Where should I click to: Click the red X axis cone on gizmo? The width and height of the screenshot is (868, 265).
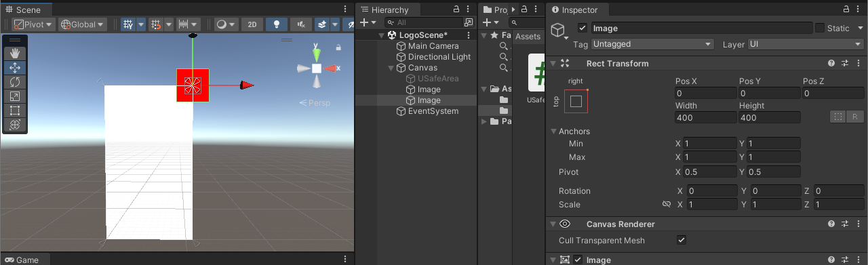[331, 68]
